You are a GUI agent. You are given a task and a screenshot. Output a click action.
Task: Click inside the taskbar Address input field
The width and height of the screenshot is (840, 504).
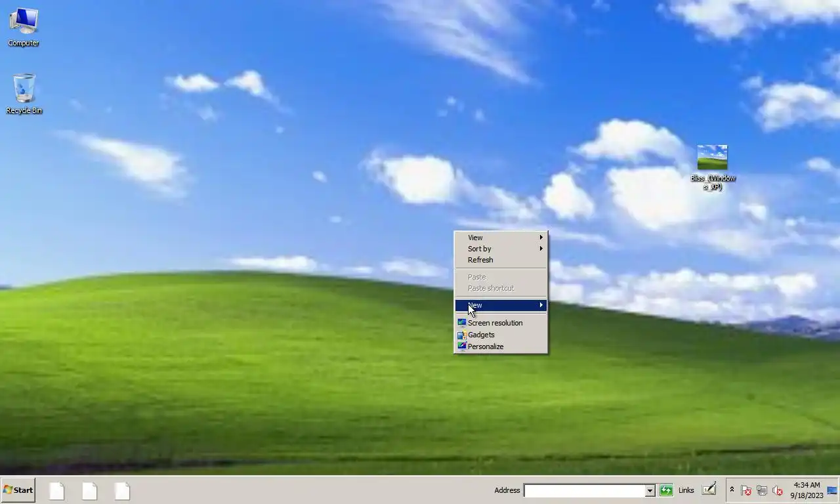pyautogui.click(x=584, y=491)
